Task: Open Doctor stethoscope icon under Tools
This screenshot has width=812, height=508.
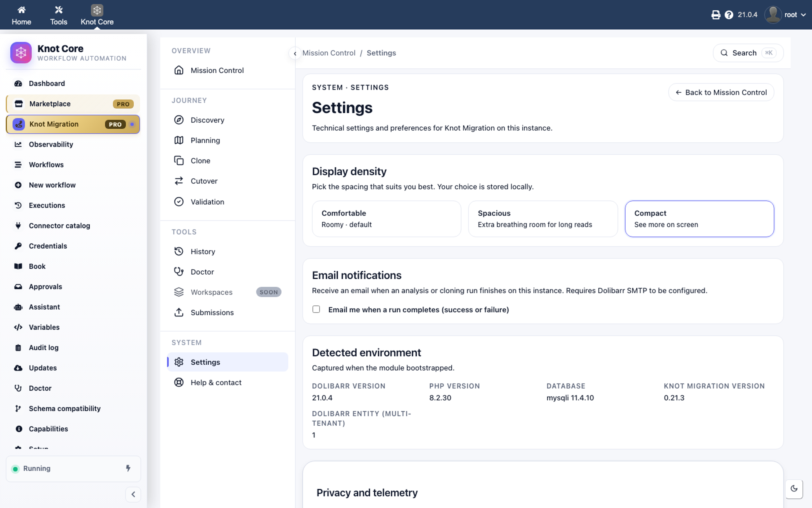Action: pyautogui.click(x=179, y=271)
